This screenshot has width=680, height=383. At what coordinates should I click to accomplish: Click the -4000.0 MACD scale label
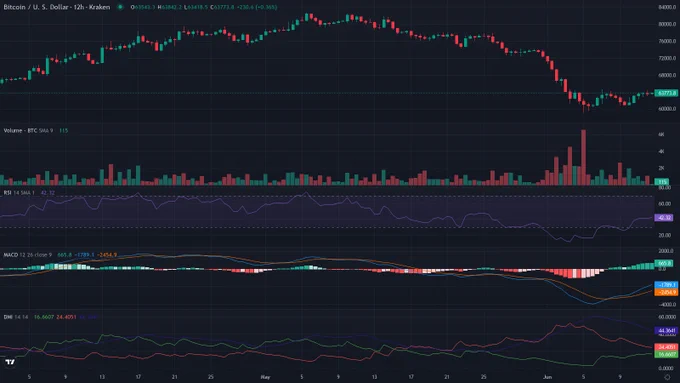tap(666, 304)
